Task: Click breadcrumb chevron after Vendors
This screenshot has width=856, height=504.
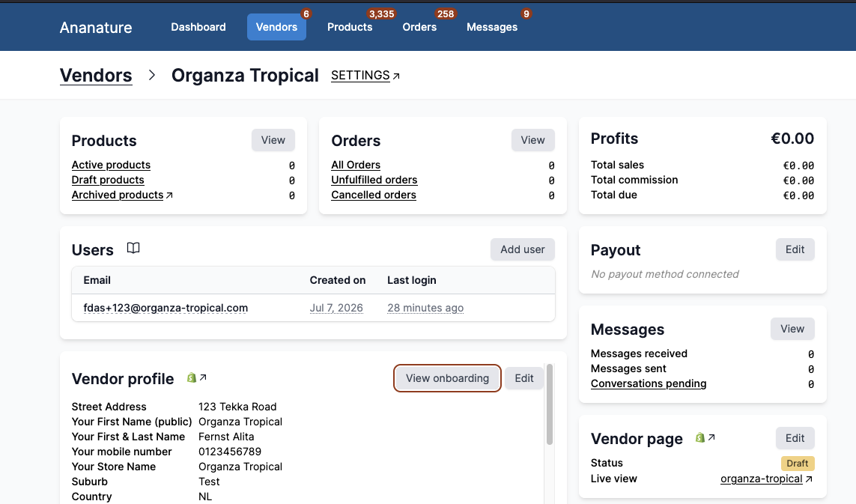Action: (152, 76)
